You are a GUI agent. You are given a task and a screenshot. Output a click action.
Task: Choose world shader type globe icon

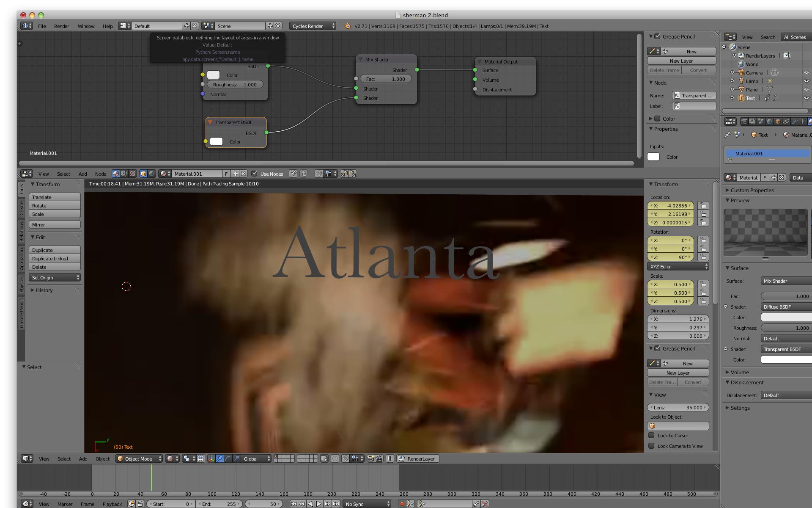coord(151,174)
